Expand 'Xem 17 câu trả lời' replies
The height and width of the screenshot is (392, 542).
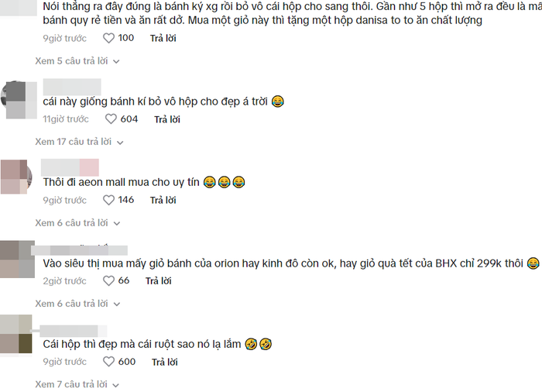(79, 142)
